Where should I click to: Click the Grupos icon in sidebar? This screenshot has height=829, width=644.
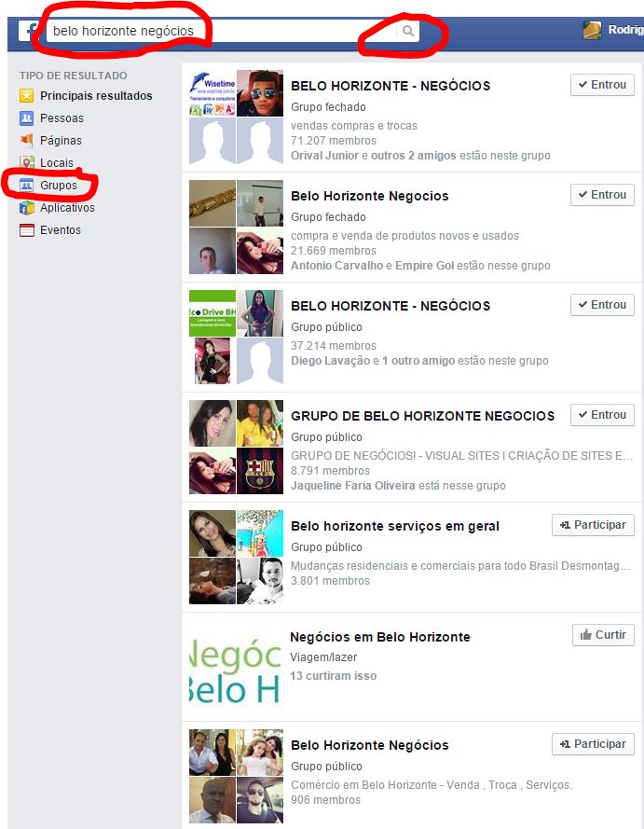pos(26,185)
